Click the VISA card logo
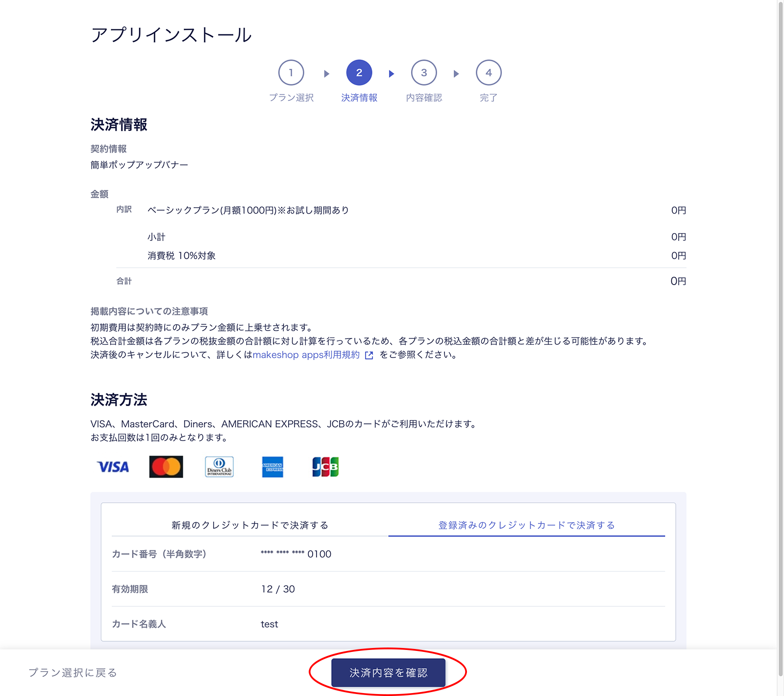 (113, 467)
